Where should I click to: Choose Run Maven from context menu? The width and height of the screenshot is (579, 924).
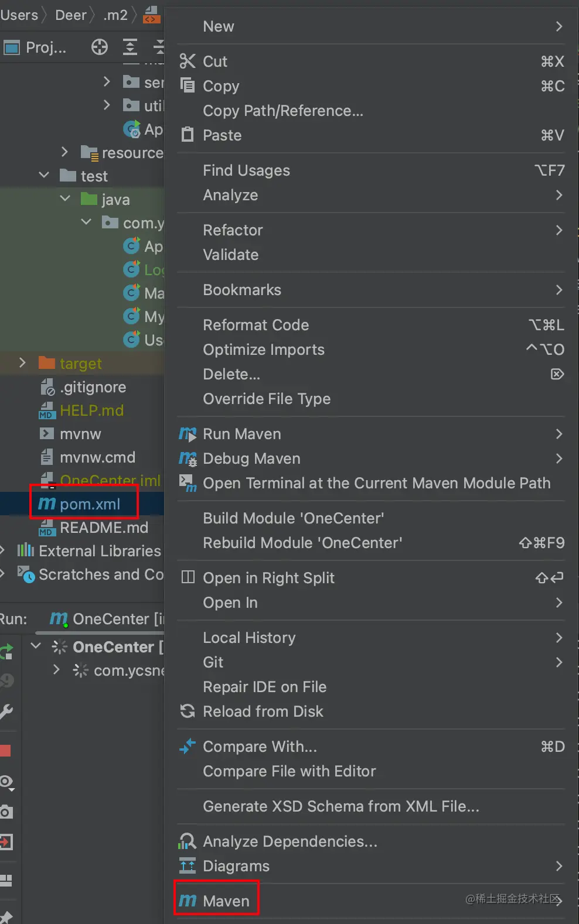(241, 434)
